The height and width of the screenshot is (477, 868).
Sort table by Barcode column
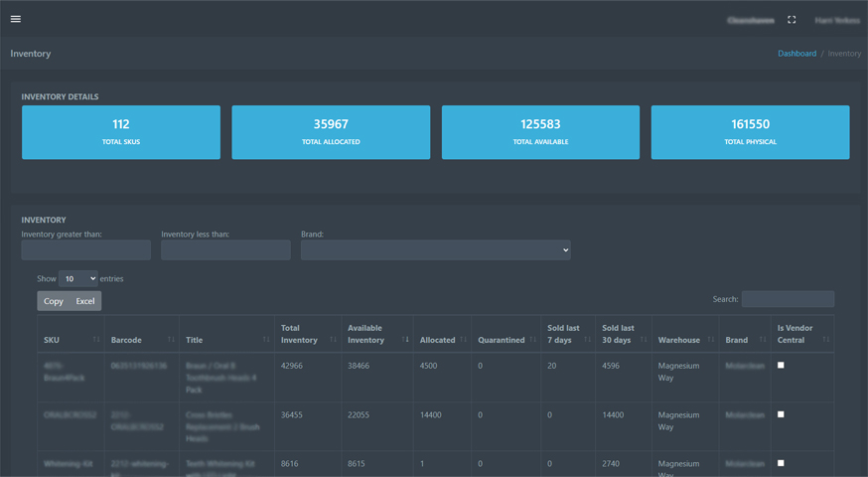pyautogui.click(x=140, y=340)
